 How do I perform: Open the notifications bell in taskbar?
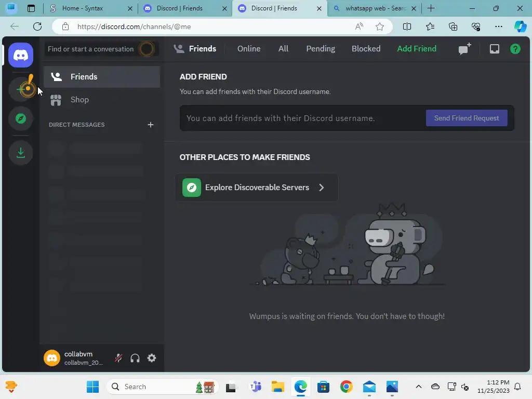click(x=518, y=387)
